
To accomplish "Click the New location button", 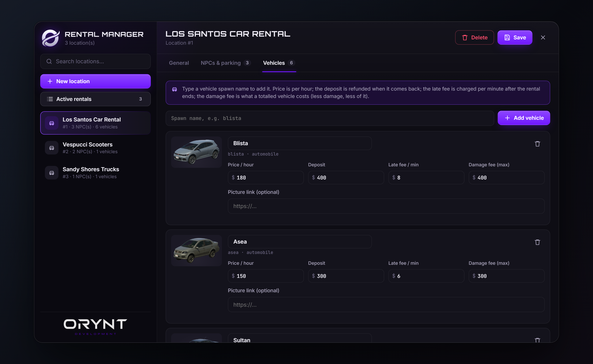I will [95, 81].
